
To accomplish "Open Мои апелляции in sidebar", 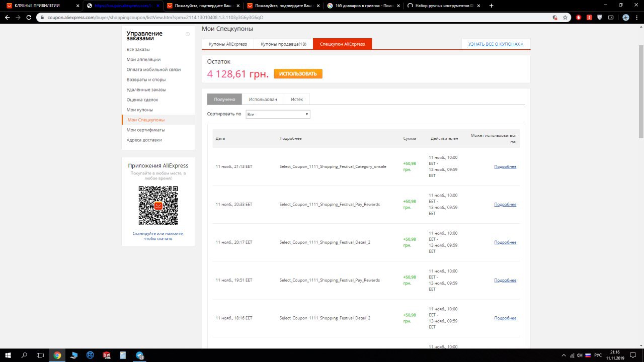I will coord(144,59).
